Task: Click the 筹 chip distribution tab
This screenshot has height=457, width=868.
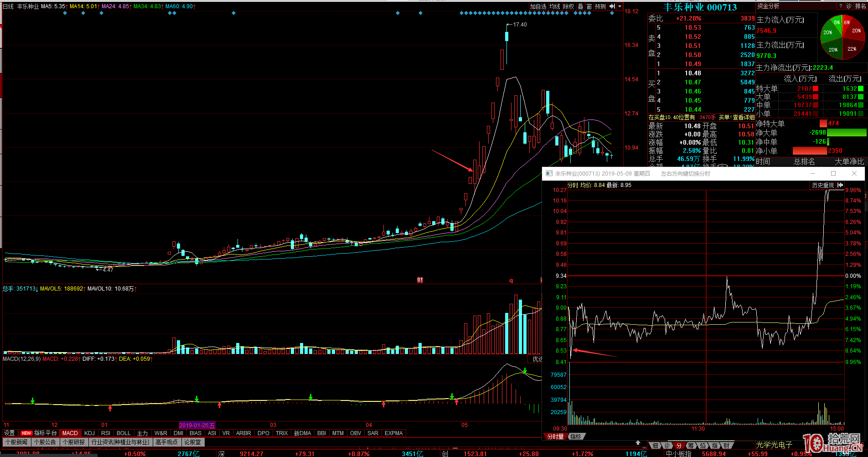Action: (x=691, y=445)
